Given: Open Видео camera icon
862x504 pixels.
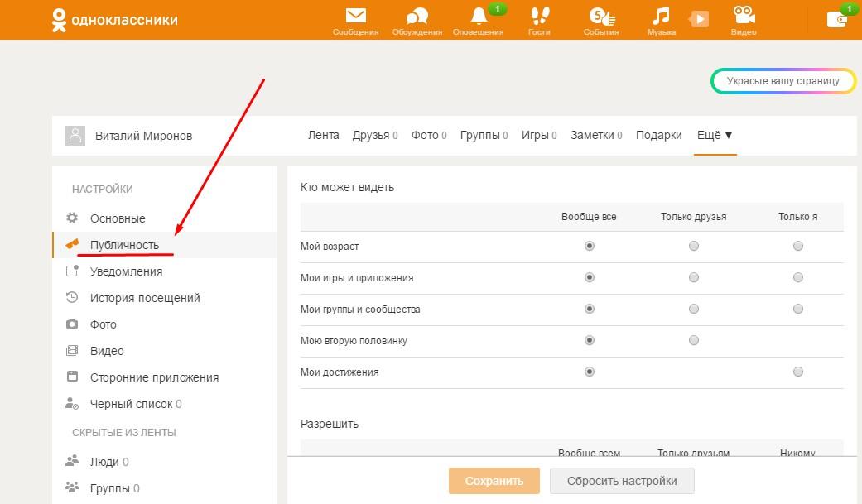Looking at the screenshot, I should [x=744, y=16].
